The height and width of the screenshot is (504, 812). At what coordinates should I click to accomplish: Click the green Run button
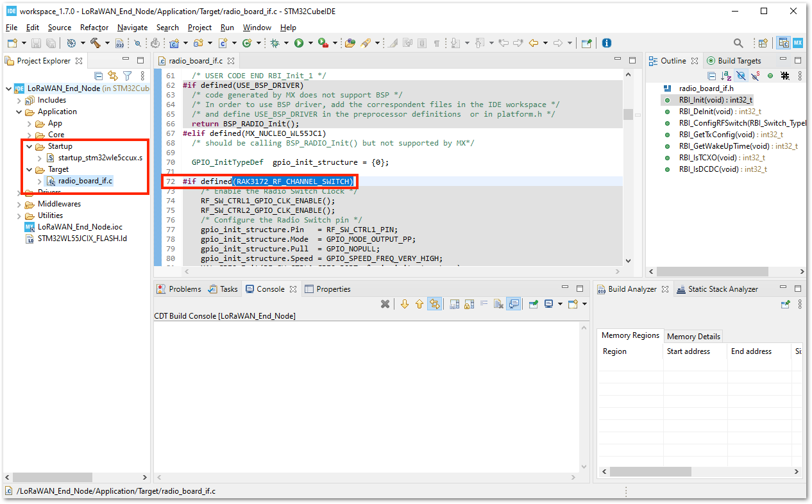pos(299,43)
